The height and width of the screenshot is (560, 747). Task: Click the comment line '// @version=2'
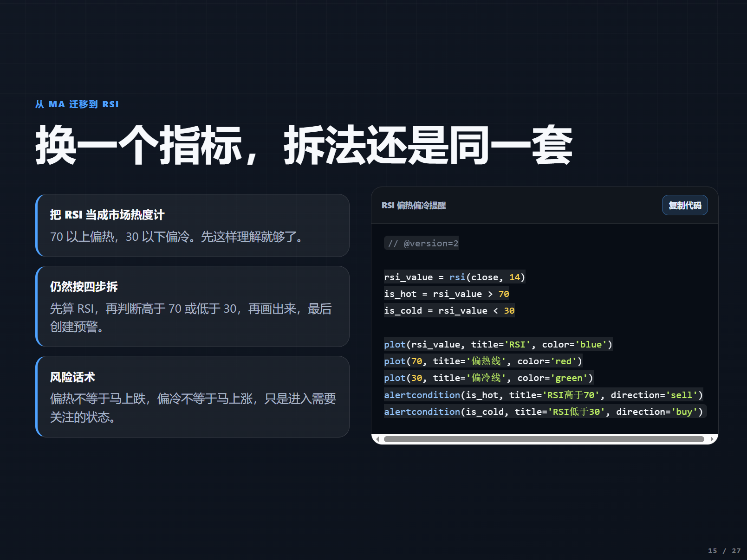(x=422, y=243)
